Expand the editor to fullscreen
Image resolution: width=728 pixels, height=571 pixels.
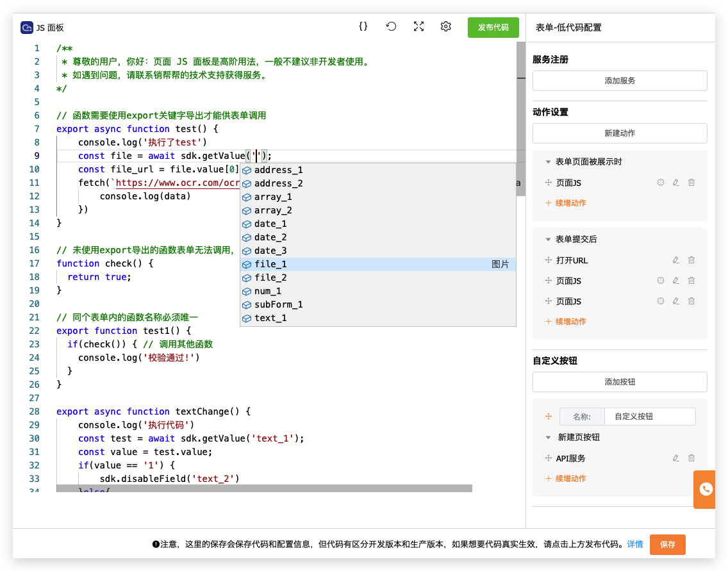(x=418, y=26)
